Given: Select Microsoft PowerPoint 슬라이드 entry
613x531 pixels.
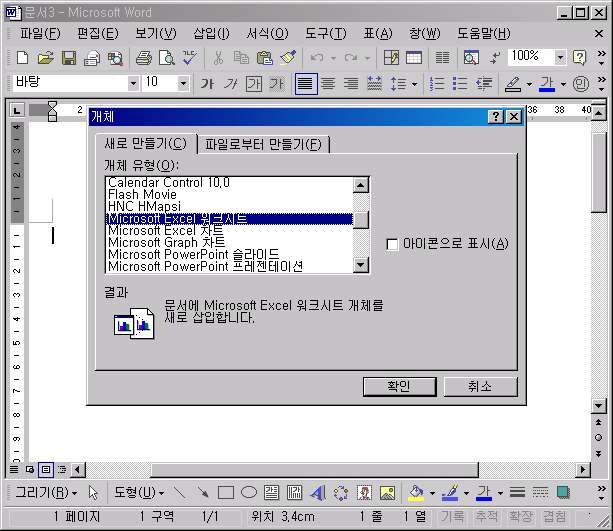Looking at the screenshot, I should pyautogui.click(x=229, y=255).
